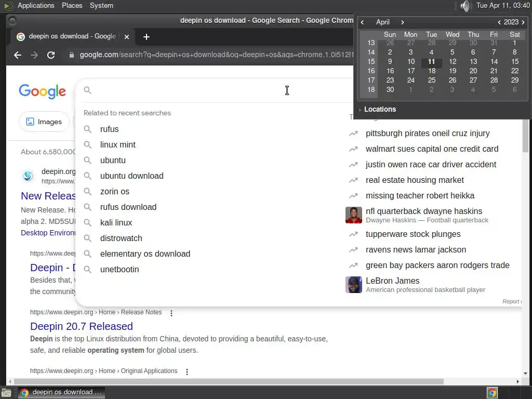Reload the page with the refresh icon
The height and width of the screenshot is (399, 532).
point(51,55)
